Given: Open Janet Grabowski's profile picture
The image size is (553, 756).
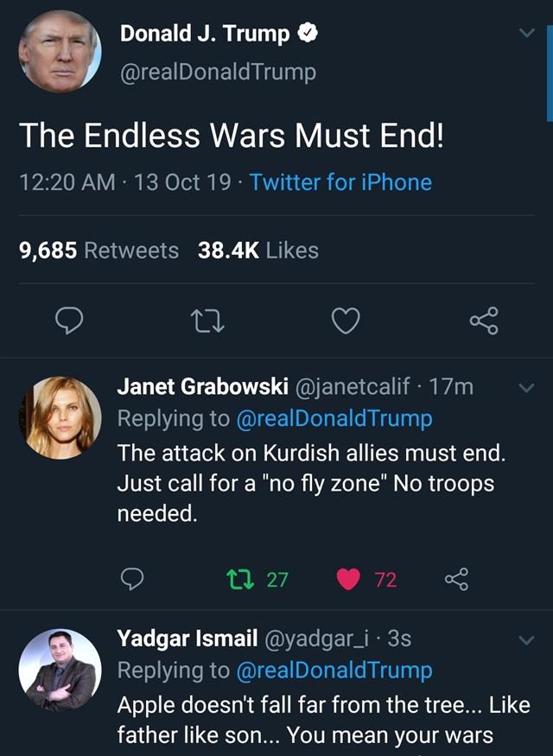Looking at the screenshot, I should [x=60, y=416].
